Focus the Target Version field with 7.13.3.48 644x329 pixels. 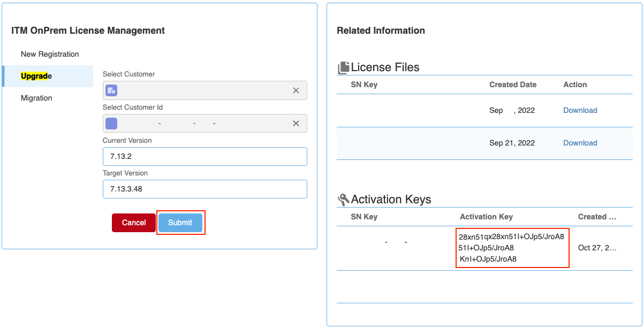tap(204, 189)
